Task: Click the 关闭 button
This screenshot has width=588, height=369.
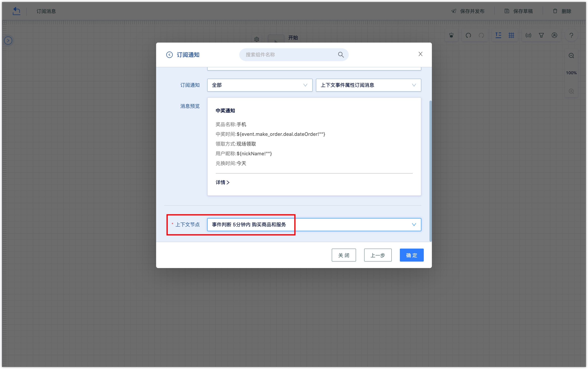Action: pyautogui.click(x=343, y=255)
